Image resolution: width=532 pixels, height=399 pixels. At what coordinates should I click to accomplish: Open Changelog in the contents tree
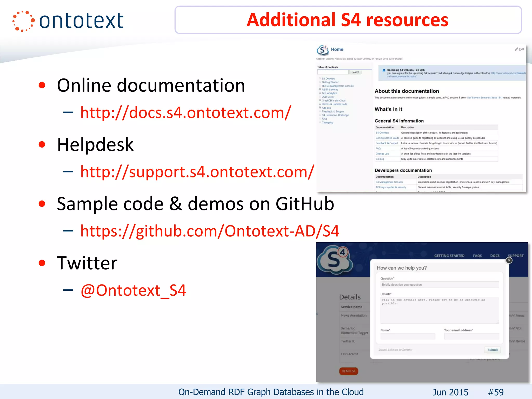[327, 122]
